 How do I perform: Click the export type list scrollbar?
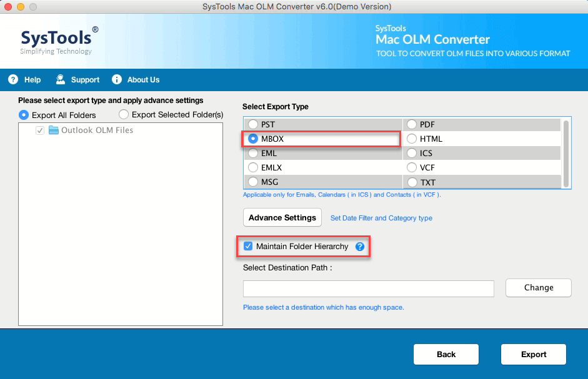click(566, 154)
